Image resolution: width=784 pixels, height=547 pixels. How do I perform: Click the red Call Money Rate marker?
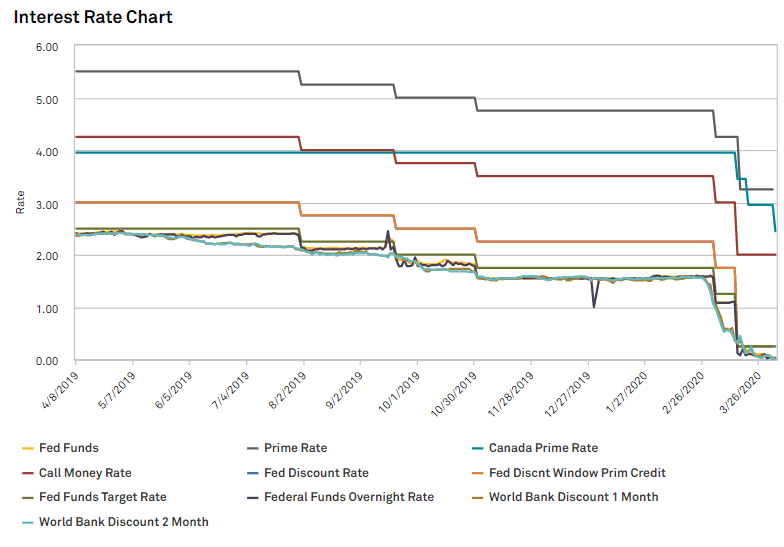pos(28,474)
